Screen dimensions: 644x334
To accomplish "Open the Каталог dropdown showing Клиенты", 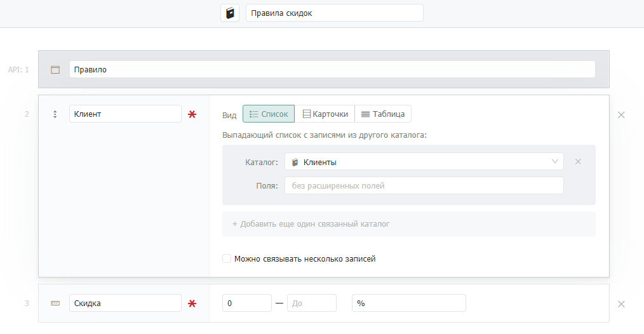I will 424,162.
